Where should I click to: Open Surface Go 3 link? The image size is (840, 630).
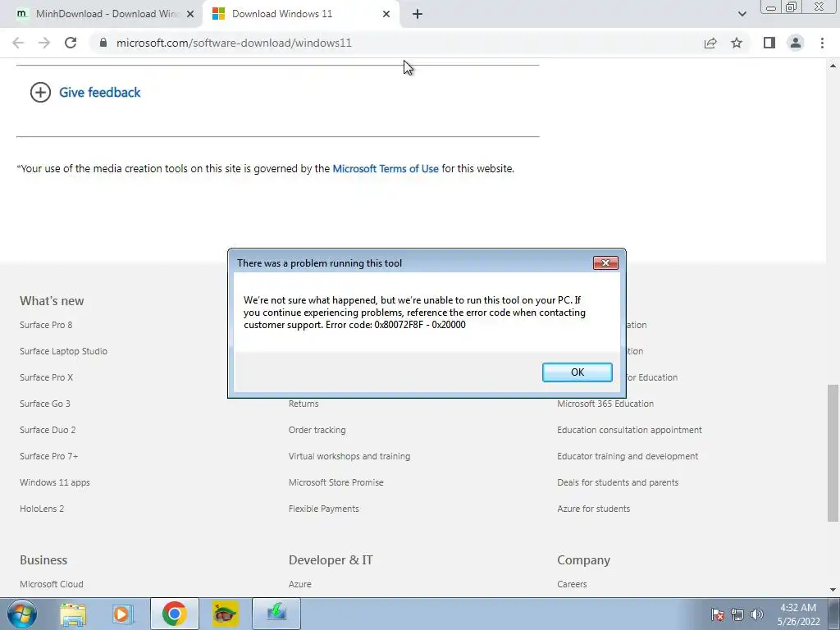[x=45, y=404]
